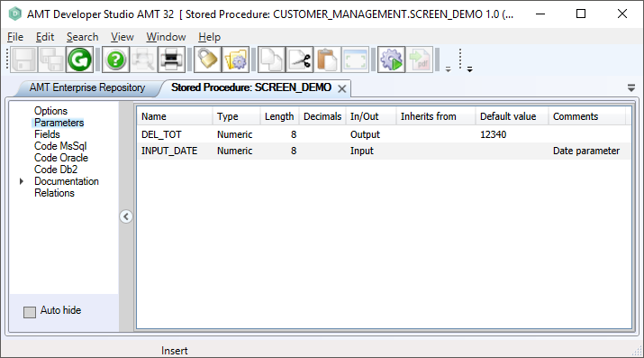
Task: Sort by the Decimals column header
Action: click(322, 116)
